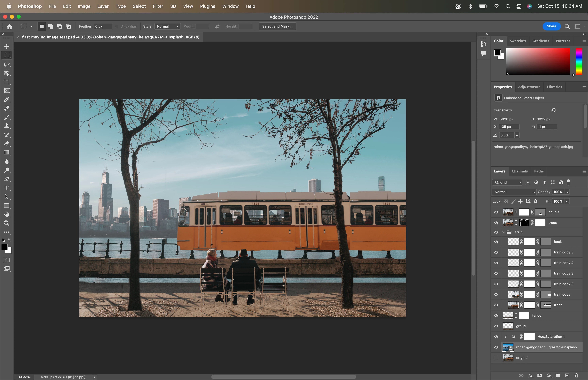Image resolution: width=588 pixels, height=380 pixels.
Task: Select the Clone Stamp tool
Action: pyautogui.click(x=7, y=126)
